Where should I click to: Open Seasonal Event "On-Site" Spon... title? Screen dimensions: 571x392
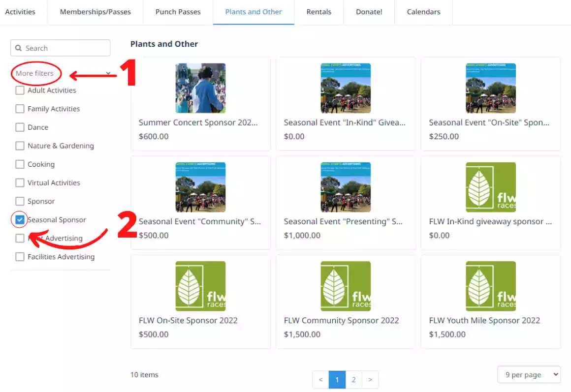tap(489, 122)
